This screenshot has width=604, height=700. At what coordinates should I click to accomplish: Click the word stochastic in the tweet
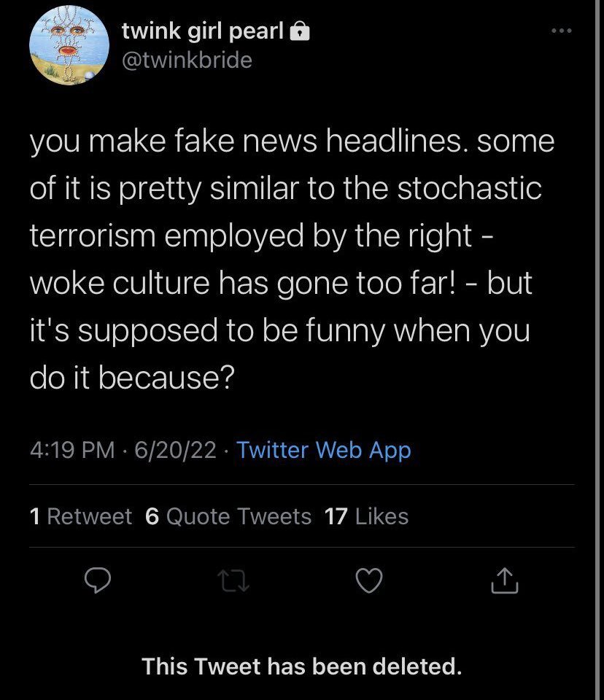tap(460, 189)
